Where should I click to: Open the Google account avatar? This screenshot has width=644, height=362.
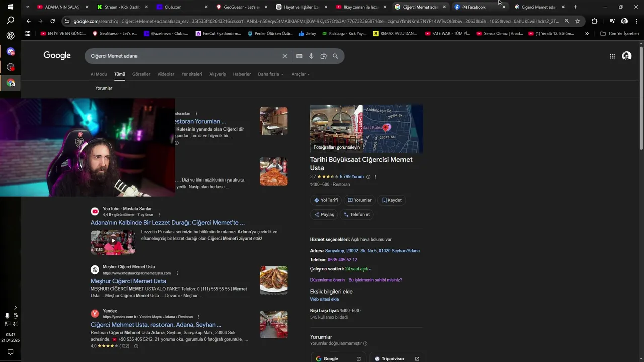click(627, 56)
